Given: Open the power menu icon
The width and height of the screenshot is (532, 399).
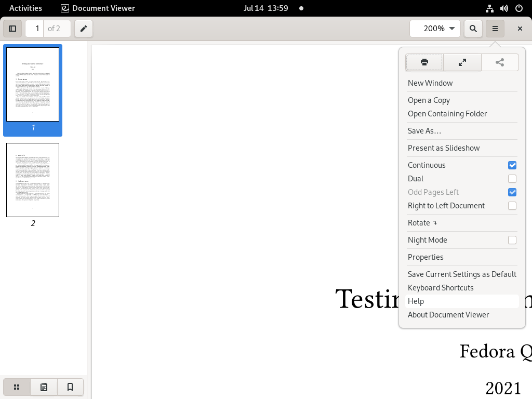Looking at the screenshot, I should pyautogui.click(x=519, y=8).
